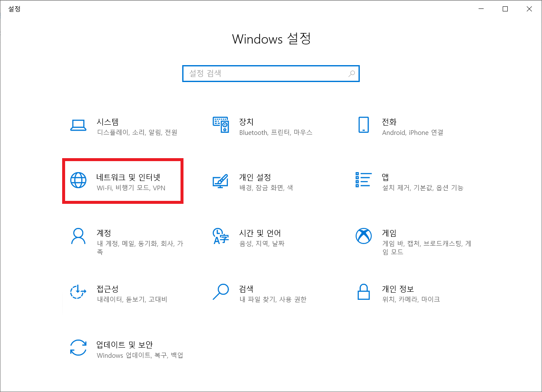The height and width of the screenshot is (392, 542).
Task: Click the text 음성, 지역, 날짜
Action: click(262, 244)
